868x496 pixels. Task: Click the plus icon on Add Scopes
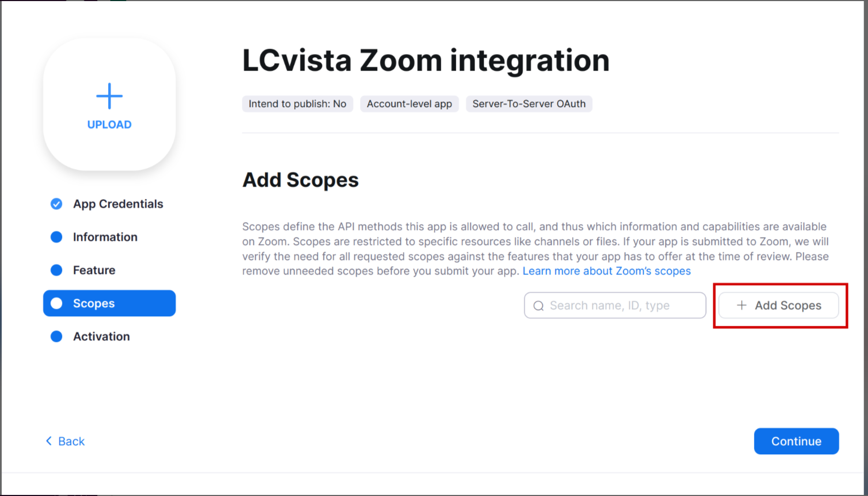click(x=742, y=305)
